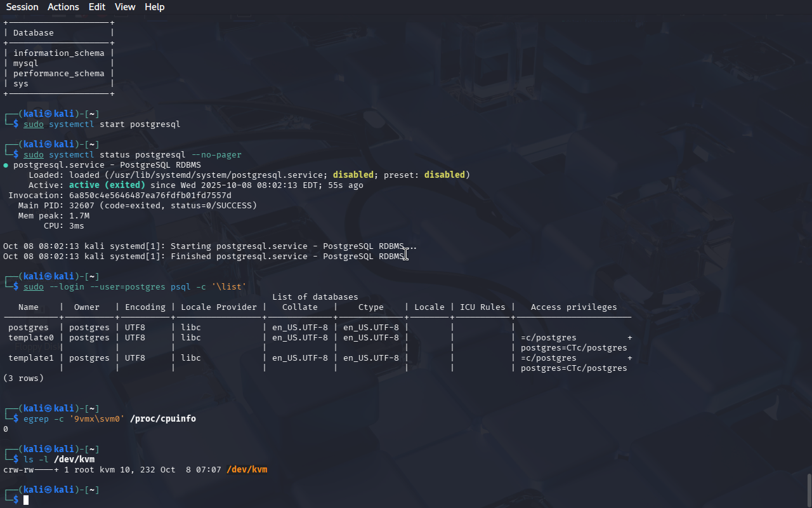Click the green 'active (exited)' status text

(107, 185)
